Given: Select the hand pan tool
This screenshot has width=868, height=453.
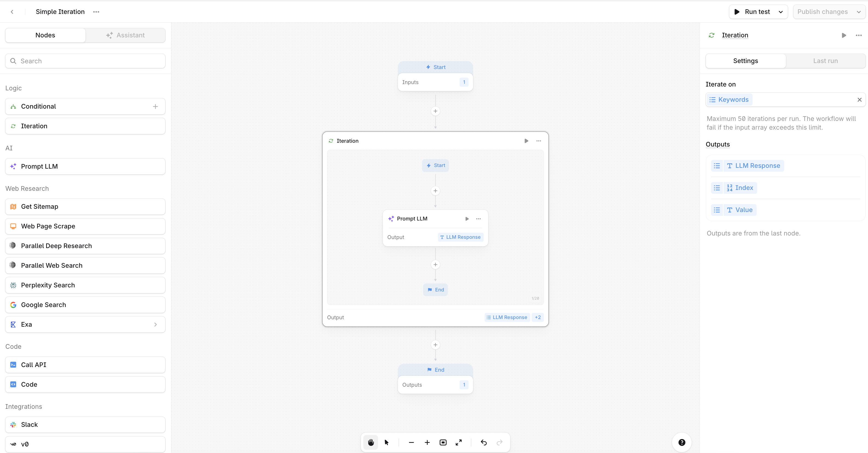Looking at the screenshot, I should coord(371,443).
